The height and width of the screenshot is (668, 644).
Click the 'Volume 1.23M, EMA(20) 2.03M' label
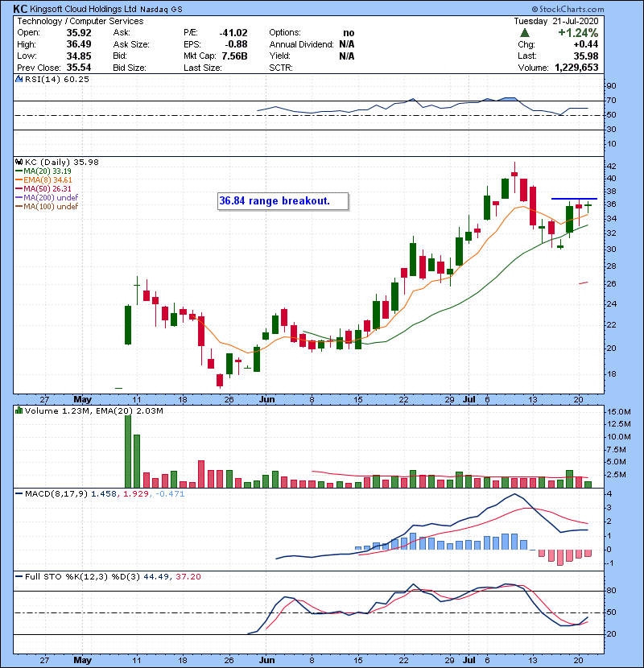click(93, 411)
